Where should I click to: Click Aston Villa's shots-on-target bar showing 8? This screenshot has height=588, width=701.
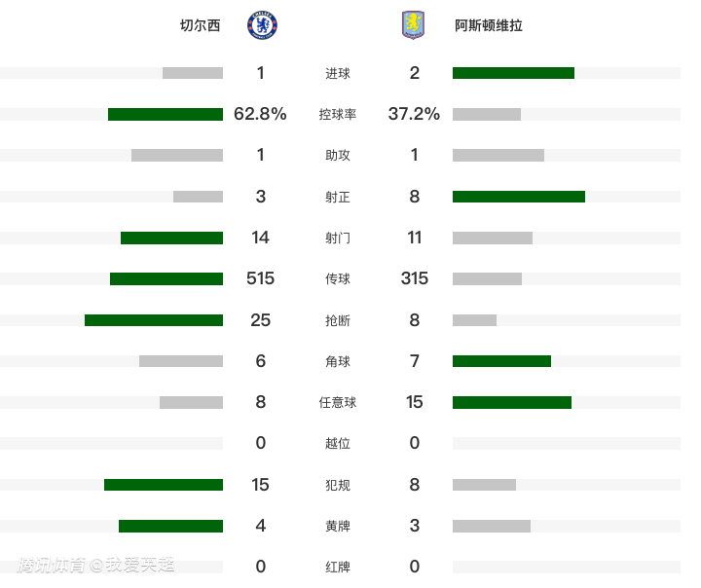point(519,197)
